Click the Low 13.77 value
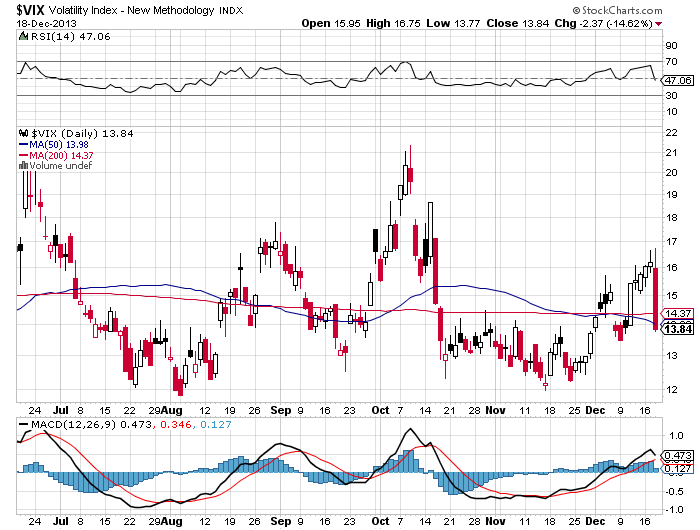700x530 pixels. (x=453, y=23)
